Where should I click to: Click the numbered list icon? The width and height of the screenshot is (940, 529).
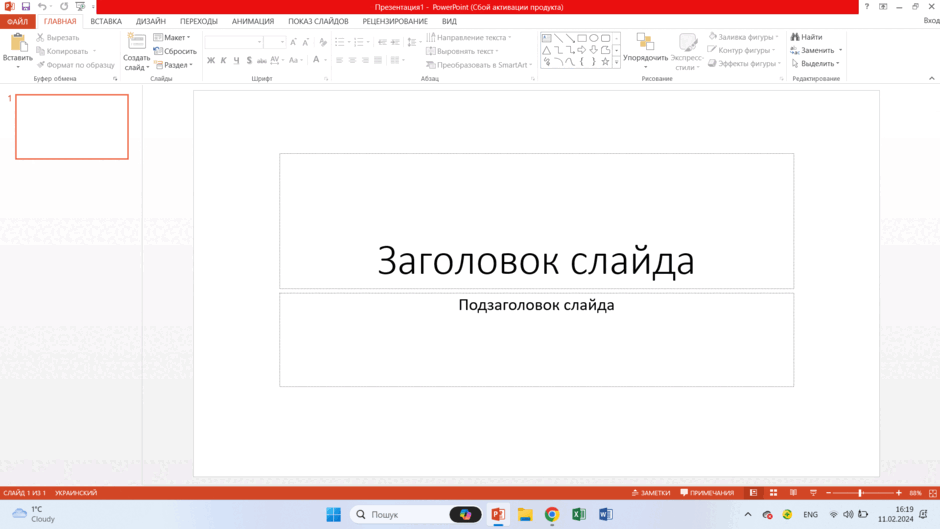pos(358,42)
